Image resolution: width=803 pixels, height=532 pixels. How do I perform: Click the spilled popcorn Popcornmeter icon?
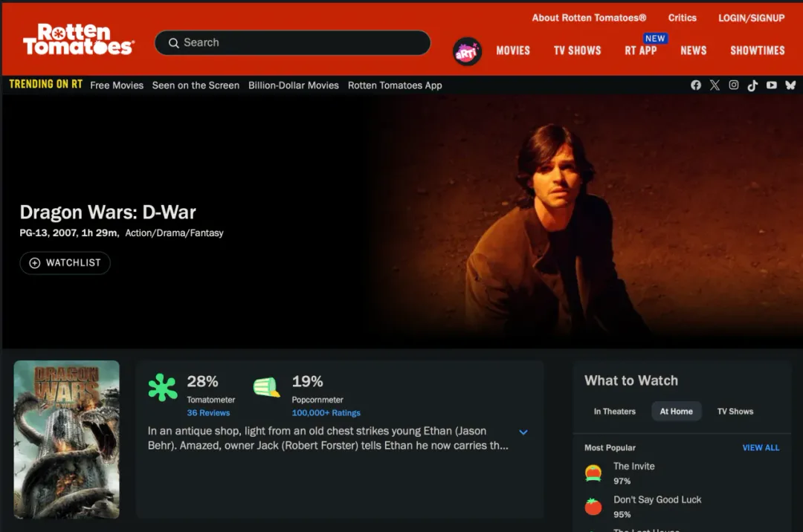[266, 387]
